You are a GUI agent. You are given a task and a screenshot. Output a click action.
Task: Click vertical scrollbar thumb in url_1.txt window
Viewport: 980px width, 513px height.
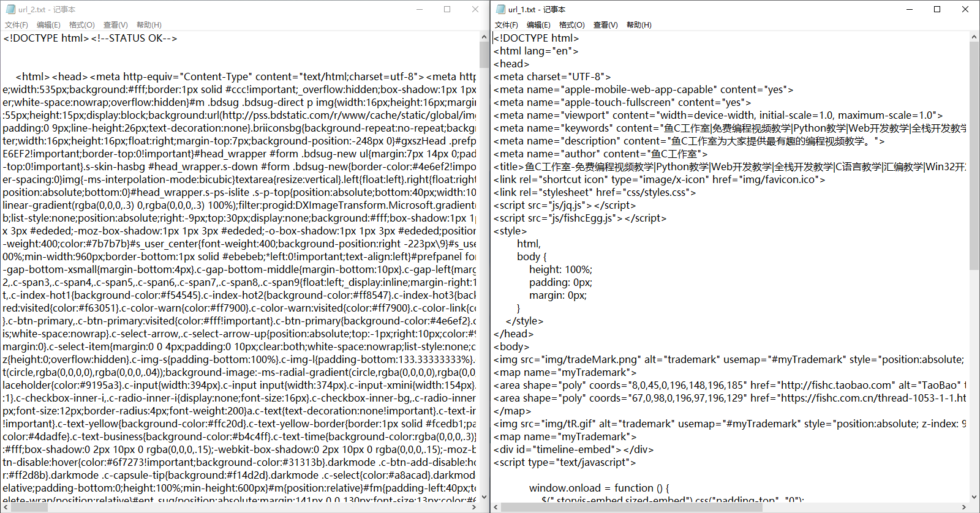tap(974, 156)
